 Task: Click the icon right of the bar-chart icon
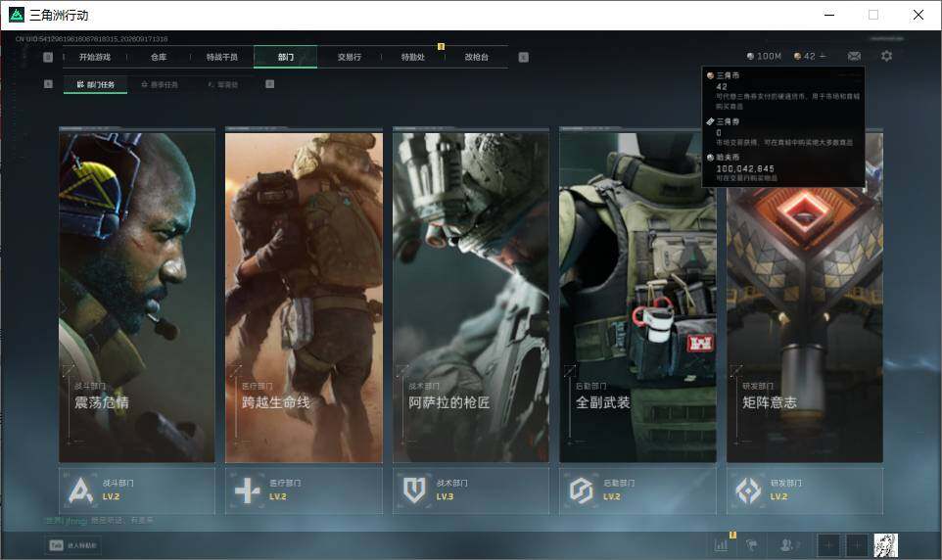pos(752,545)
